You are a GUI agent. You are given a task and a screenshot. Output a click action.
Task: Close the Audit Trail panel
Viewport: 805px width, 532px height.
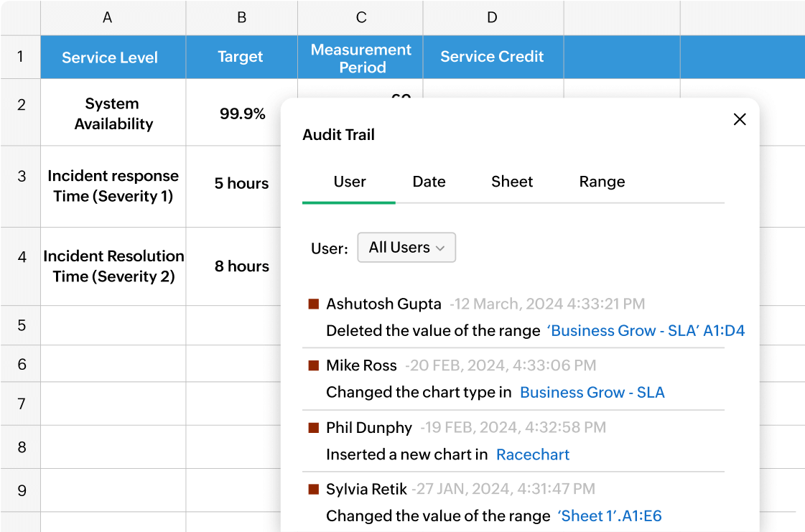739,119
